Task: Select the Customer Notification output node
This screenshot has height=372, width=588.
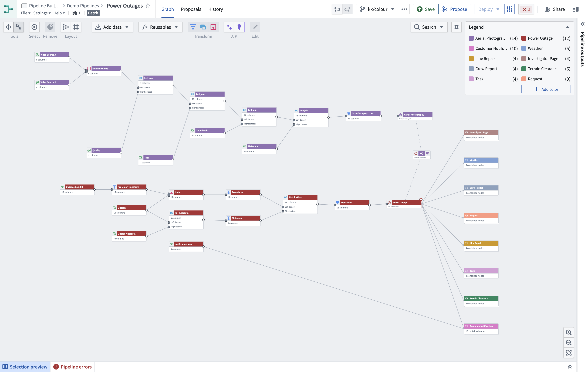Action: click(481, 329)
